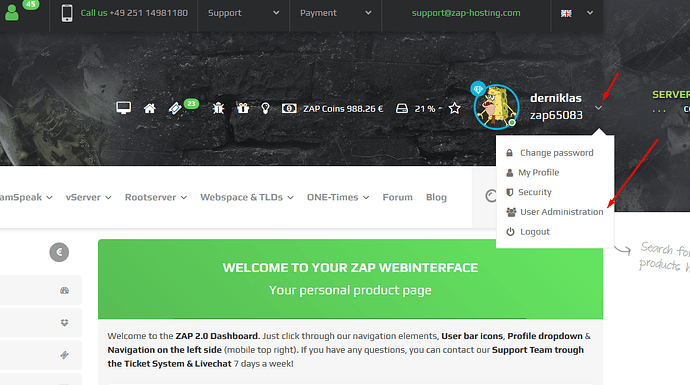
Task: Open the Forum page
Action: tap(397, 198)
